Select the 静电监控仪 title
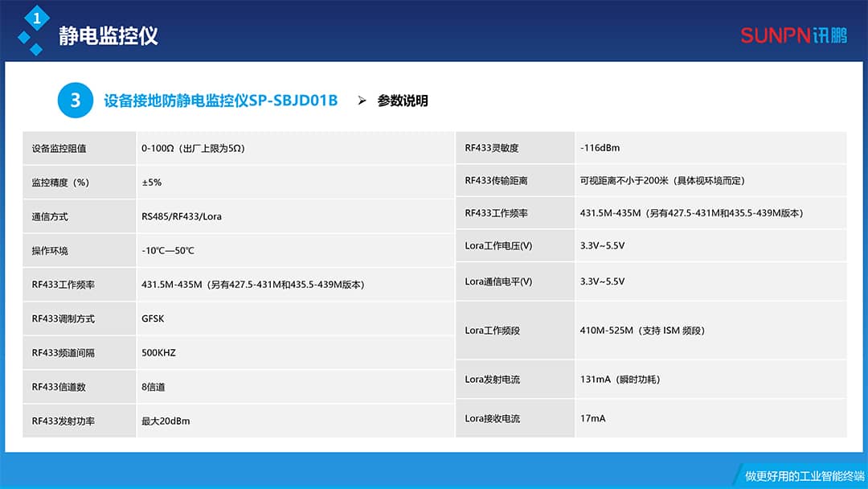 pyautogui.click(x=108, y=36)
